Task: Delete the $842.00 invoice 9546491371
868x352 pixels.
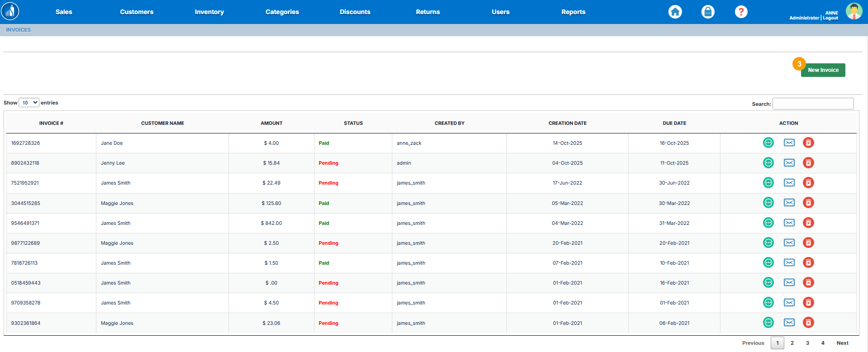Action: [808, 223]
